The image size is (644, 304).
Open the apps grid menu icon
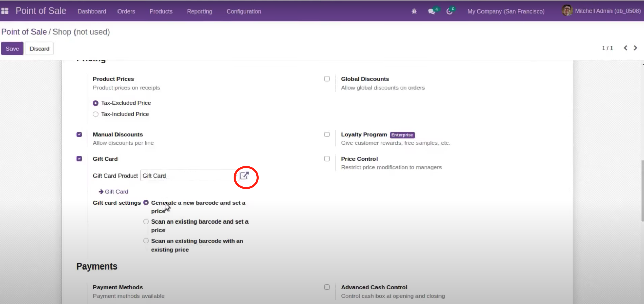pyautogui.click(x=5, y=11)
